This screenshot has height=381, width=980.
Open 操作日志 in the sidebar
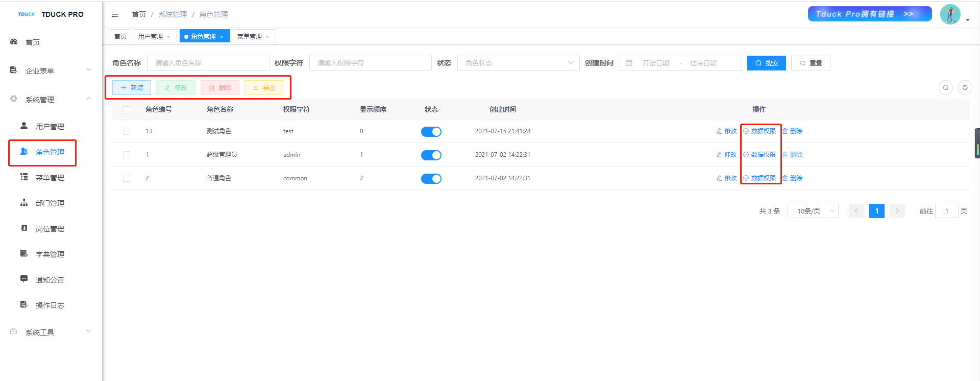50,305
